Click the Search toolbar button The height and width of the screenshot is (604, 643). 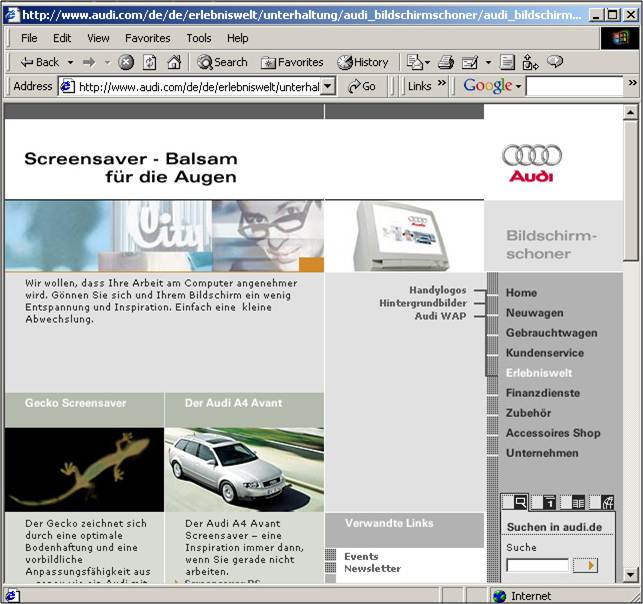coord(222,62)
